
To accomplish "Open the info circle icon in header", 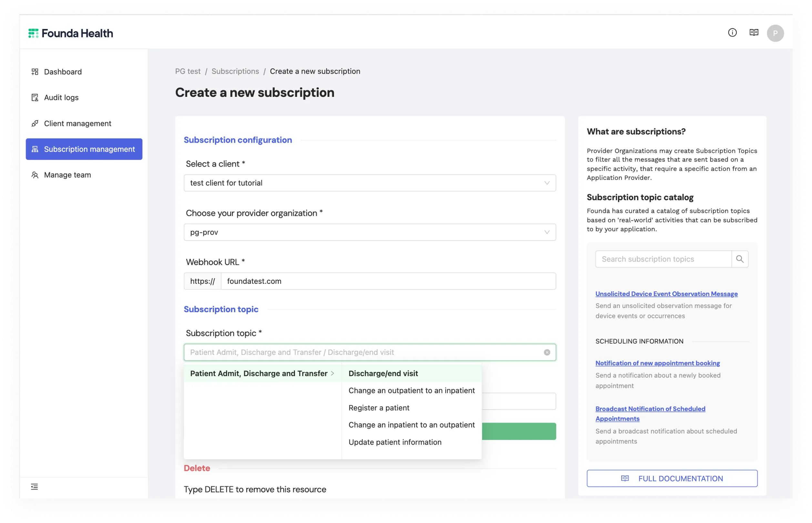I will pos(732,33).
